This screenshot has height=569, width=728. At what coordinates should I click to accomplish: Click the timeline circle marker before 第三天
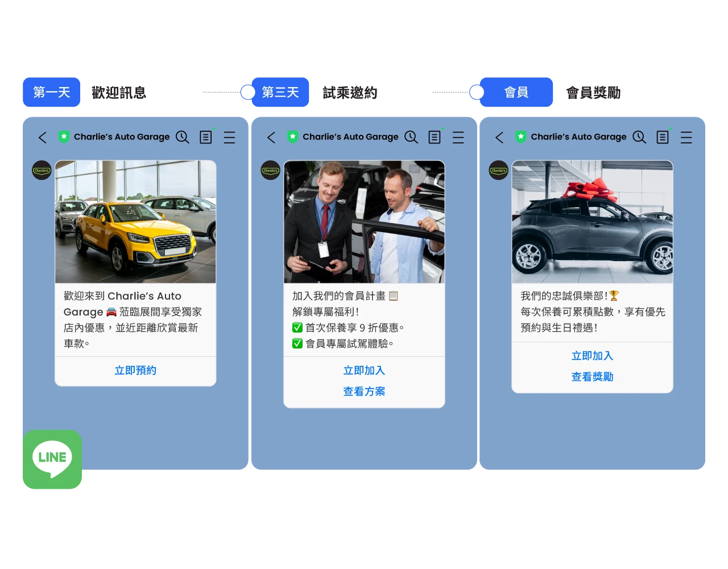pyautogui.click(x=248, y=92)
